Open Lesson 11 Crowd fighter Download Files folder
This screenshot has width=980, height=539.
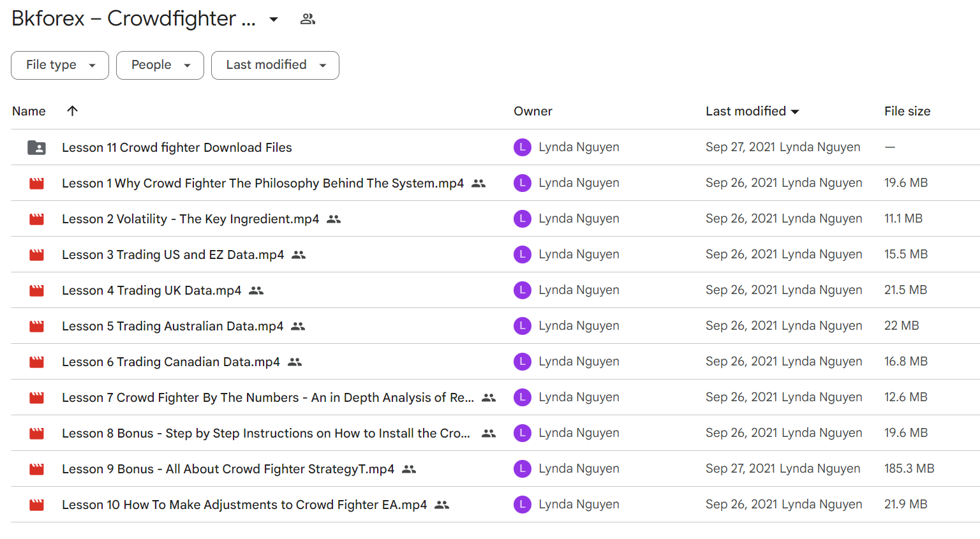click(177, 147)
